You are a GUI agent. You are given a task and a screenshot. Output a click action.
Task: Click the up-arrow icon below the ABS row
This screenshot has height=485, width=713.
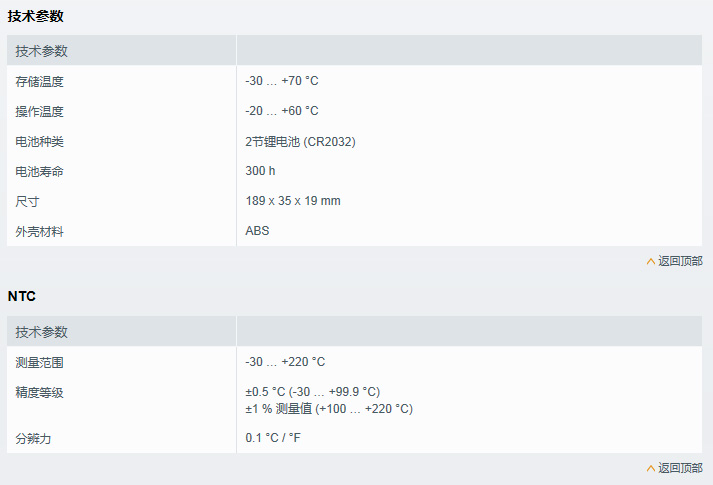click(x=651, y=261)
